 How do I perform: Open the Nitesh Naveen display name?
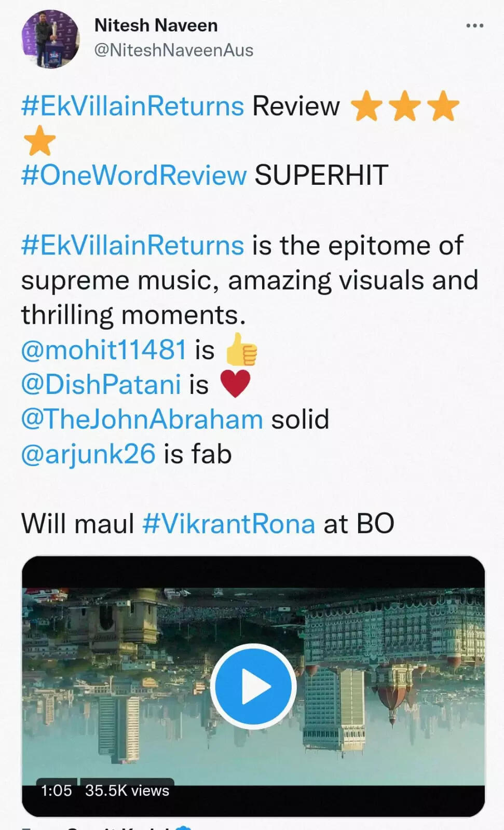click(x=156, y=25)
